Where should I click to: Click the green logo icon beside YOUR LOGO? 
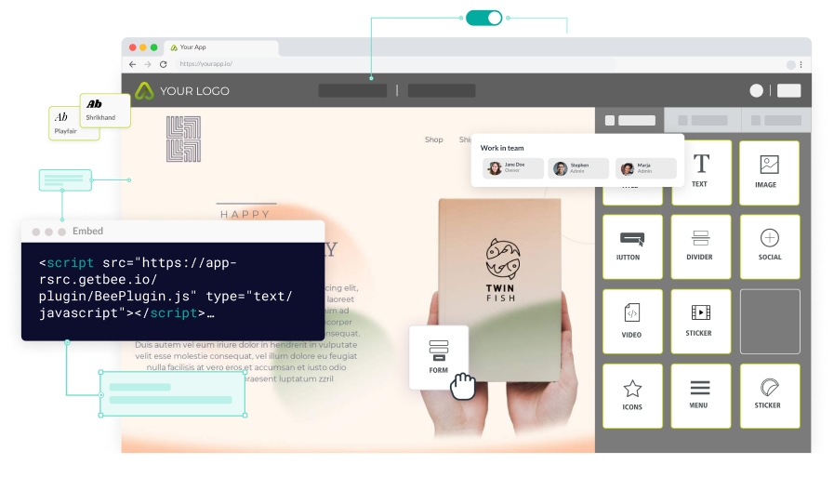point(144,91)
